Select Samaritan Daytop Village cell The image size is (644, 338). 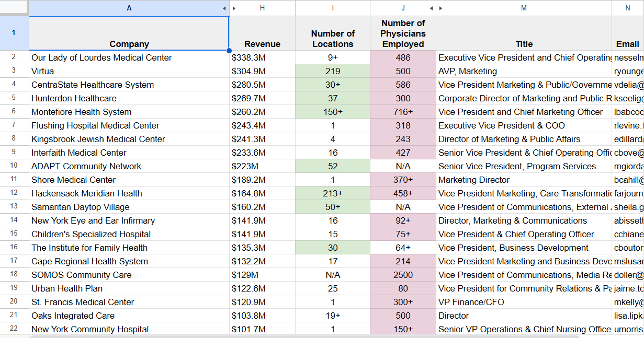(x=129, y=207)
